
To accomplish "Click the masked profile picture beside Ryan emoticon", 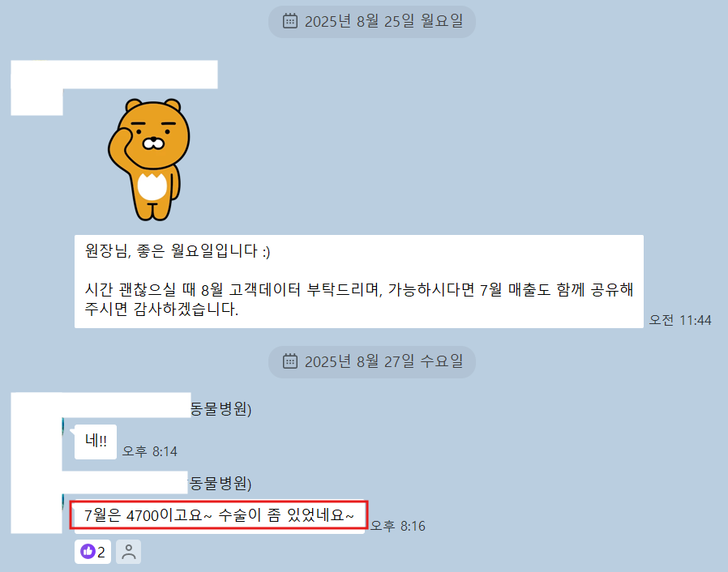I will (x=36, y=88).
